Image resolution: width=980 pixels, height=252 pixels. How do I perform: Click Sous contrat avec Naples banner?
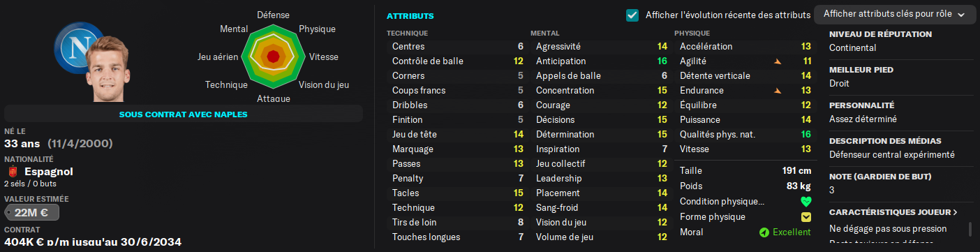[x=184, y=114]
